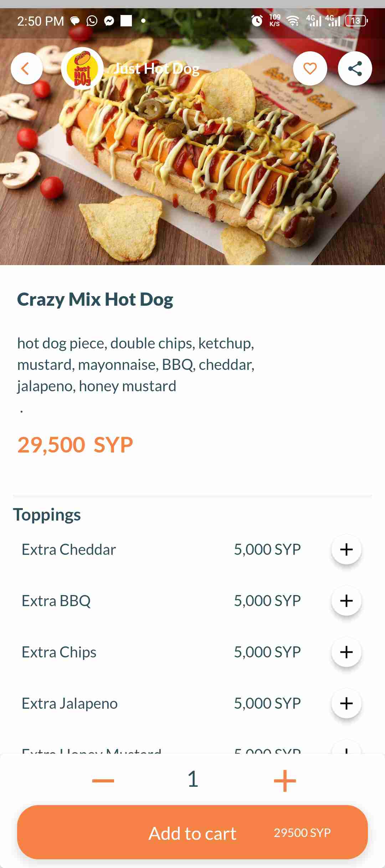The width and height of the screenshot is (385, 868).
Task: Tap the share icon
Action: pos(355,68)
